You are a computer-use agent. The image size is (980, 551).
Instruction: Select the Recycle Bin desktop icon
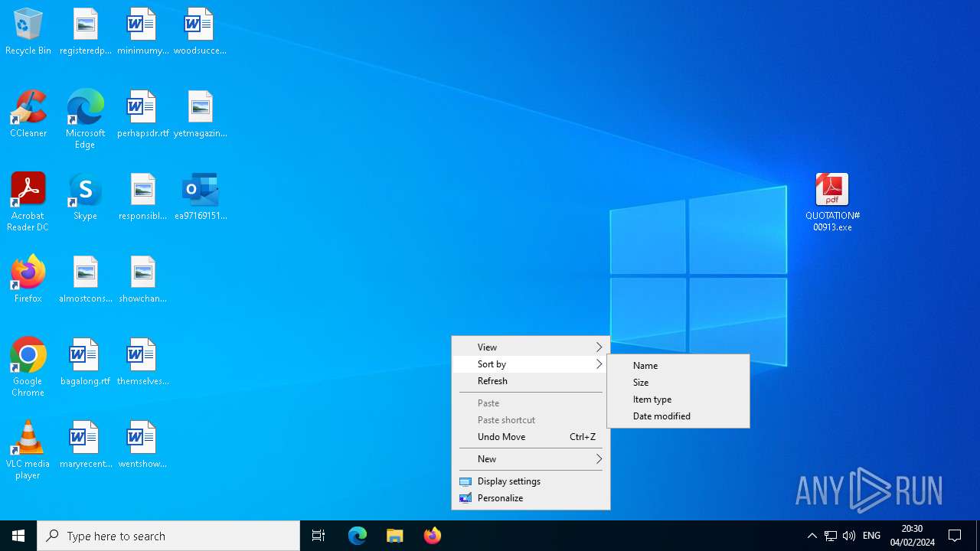pyautogui.click(x=28, y=32)
